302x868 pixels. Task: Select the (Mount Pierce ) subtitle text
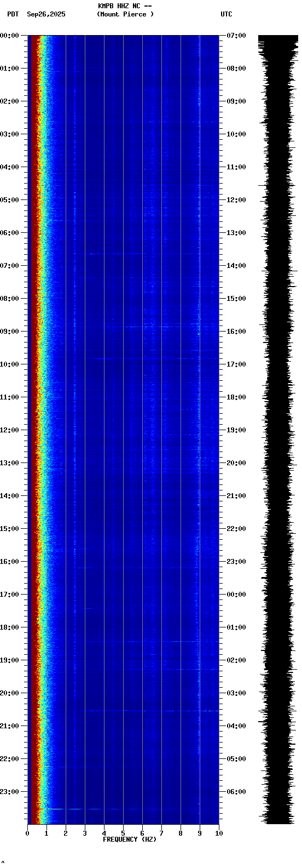(x=125, y=14)
